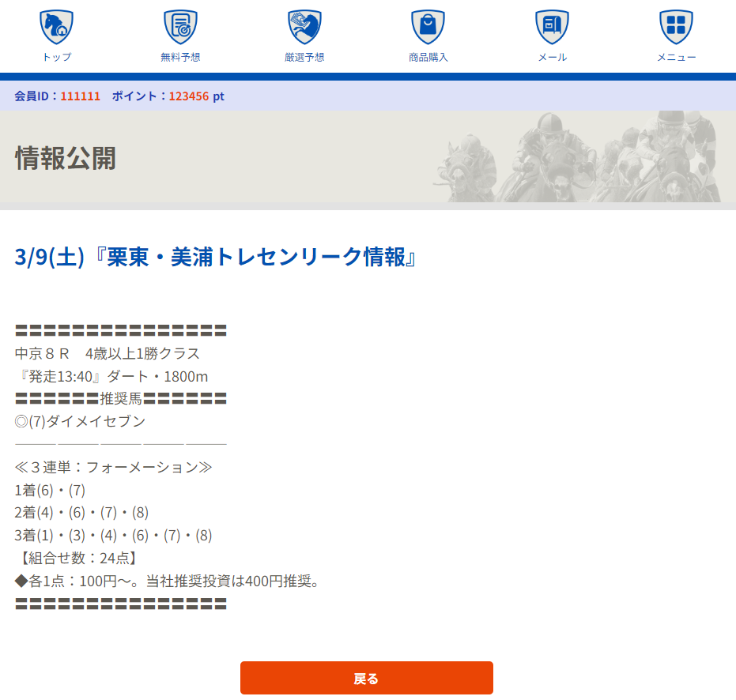Click the 厳選予想 text label

pos(304,57)
